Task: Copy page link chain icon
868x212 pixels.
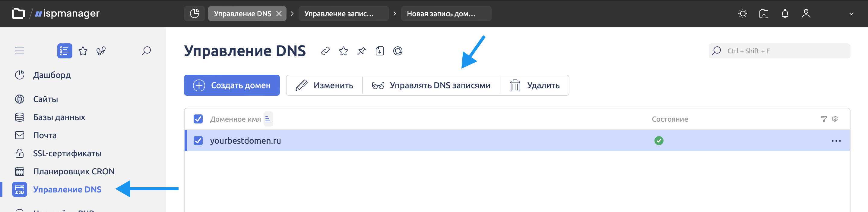Action: pos(325,51)
